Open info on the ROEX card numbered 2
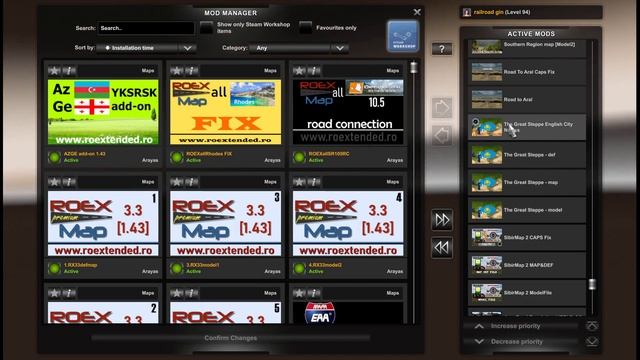Image resolution: width=640 pixels, height=360 pixels. coord(69,293)
